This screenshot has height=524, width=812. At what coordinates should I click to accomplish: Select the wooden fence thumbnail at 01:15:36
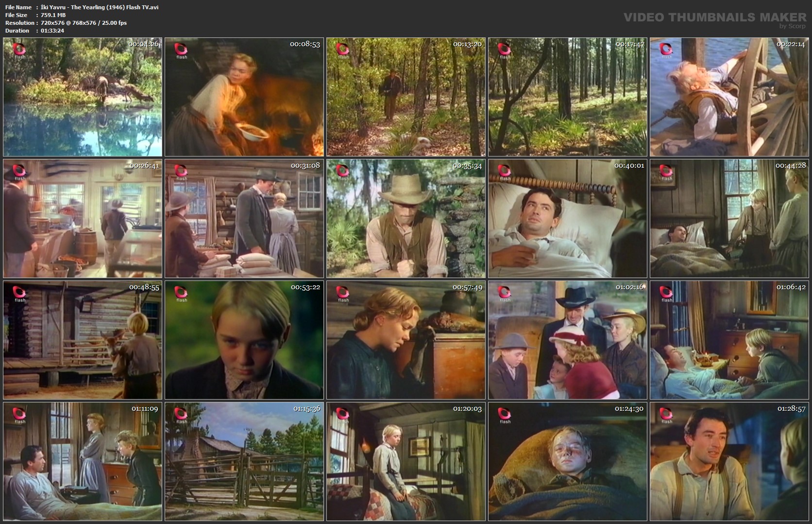pos(244,462)
